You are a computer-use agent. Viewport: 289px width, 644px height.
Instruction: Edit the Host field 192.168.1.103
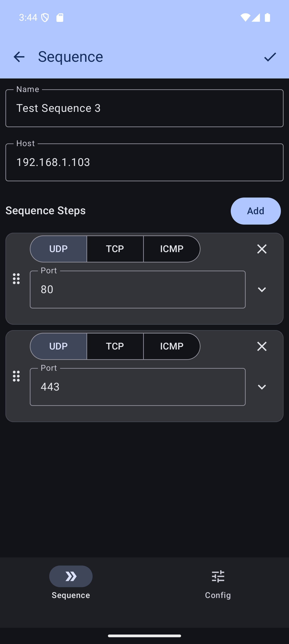click(x=144, y=162)
